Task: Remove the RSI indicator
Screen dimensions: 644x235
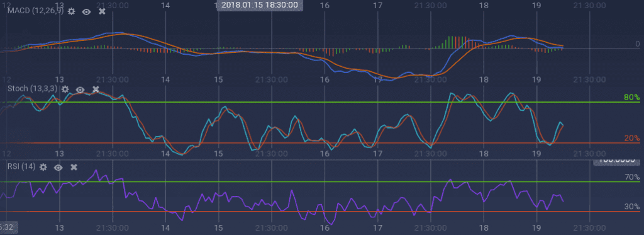Action: (x=74, y=167)
